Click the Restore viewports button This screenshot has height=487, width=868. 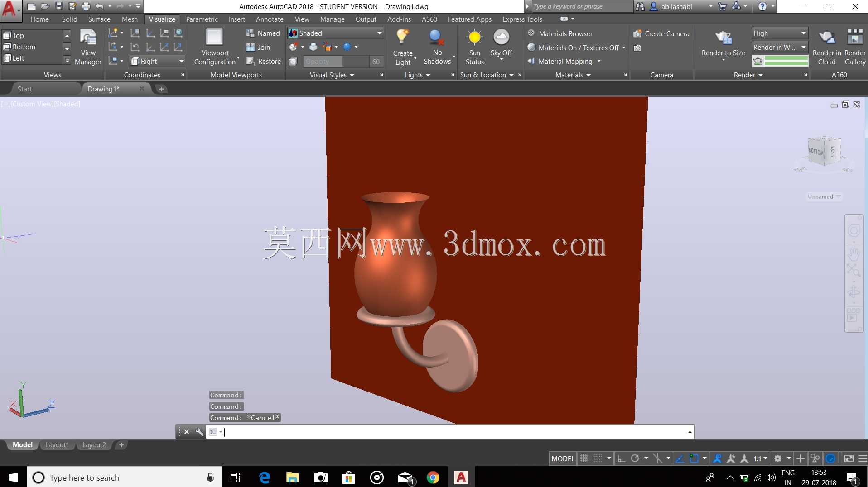point(264,61)
